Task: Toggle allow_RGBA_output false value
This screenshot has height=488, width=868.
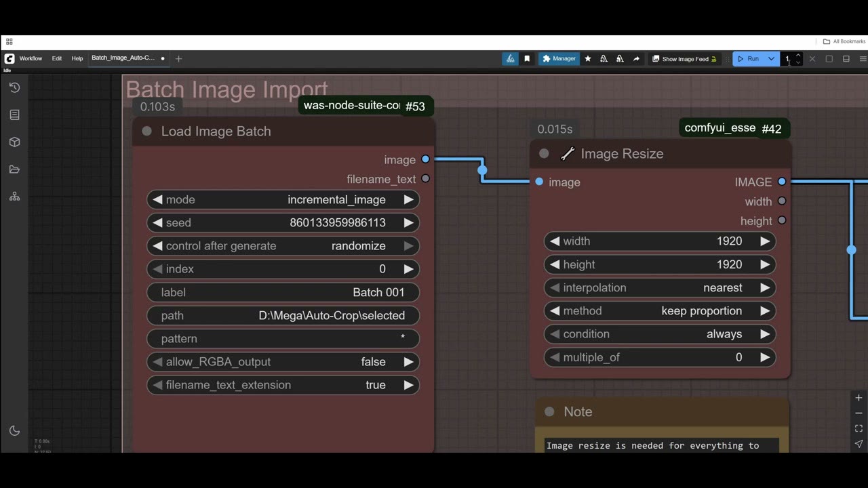Action: 283,362
